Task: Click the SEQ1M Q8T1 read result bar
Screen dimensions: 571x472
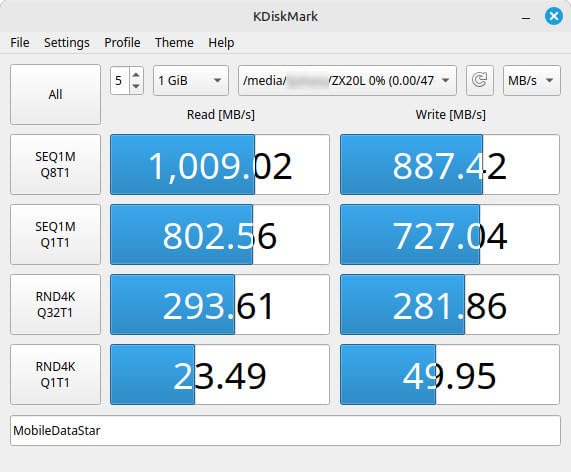Action: point(220,164)
